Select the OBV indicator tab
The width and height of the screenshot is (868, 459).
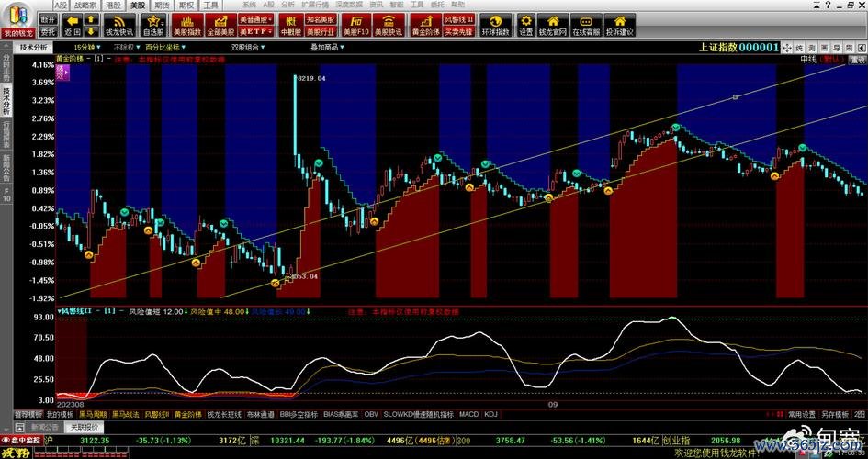click(371, 414)
